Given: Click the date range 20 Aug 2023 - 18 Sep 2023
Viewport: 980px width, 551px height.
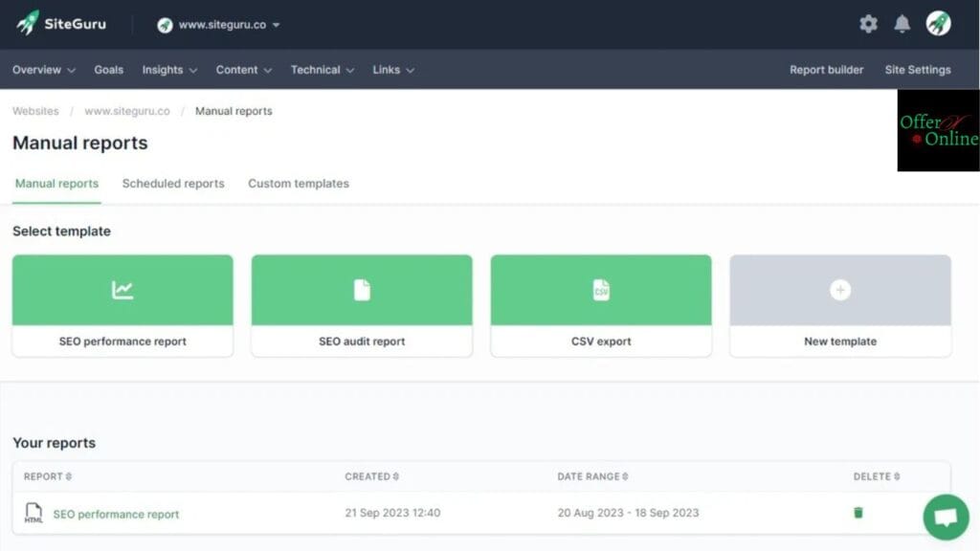Looking at the screenshot, I should 628,513.
